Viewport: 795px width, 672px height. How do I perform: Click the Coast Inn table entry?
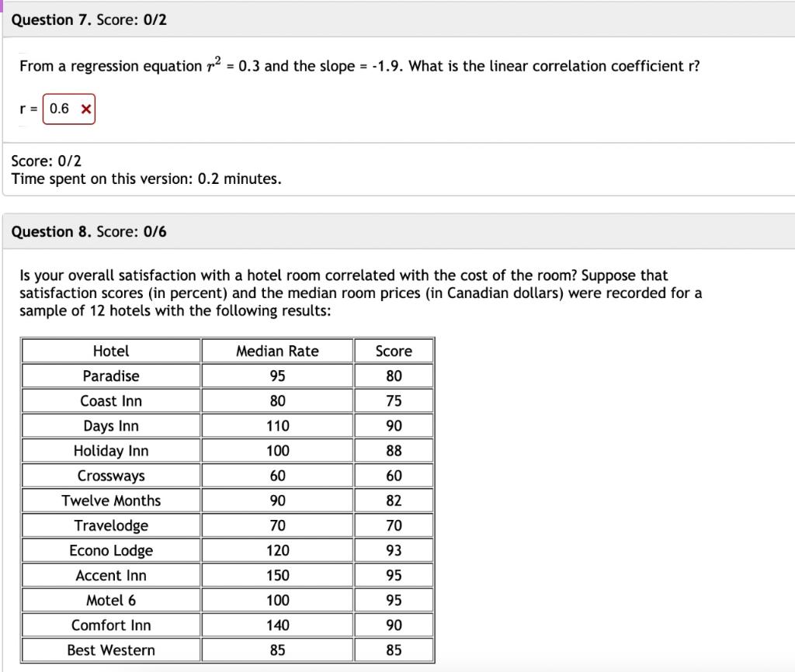pos(110,400)
